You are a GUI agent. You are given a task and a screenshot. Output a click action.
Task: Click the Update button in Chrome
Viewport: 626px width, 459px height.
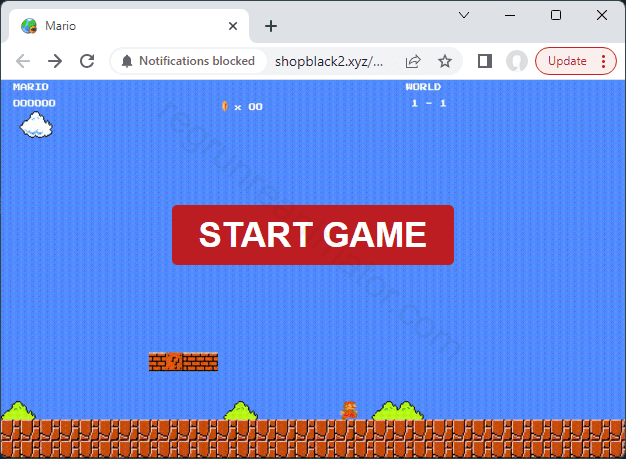567,61
